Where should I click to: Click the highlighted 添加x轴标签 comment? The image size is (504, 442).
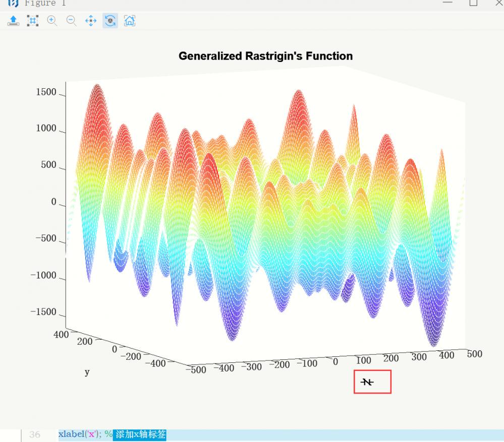[x=140, y=434]
